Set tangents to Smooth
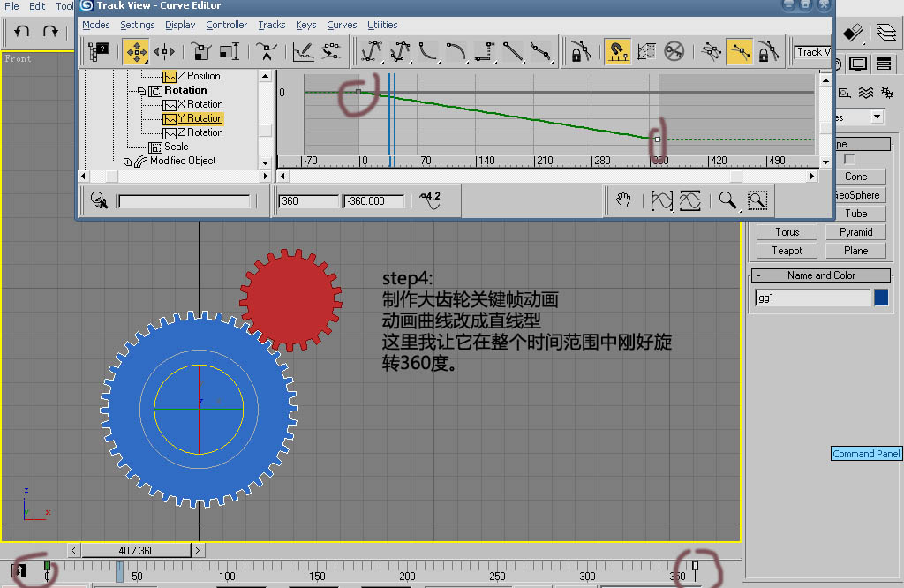 click(540, 52)
